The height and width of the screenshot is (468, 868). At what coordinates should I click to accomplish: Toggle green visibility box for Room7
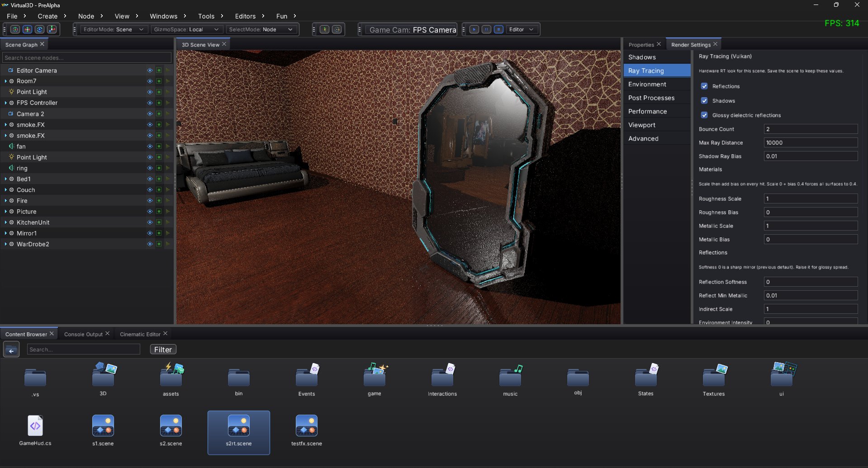click(159, 81)
